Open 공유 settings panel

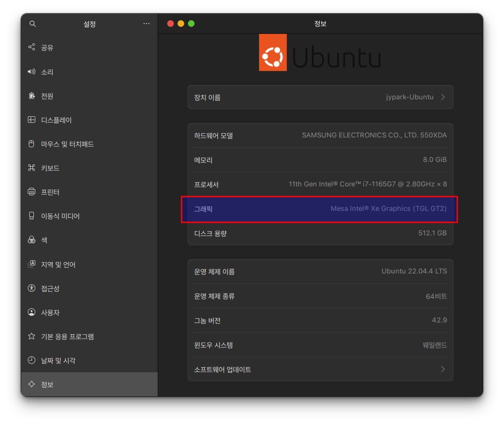89,48
